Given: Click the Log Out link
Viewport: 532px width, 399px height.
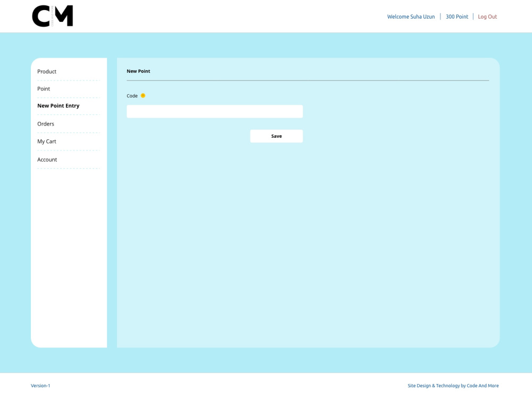Looking at the screenshot, I should click(x=487, y=16).
